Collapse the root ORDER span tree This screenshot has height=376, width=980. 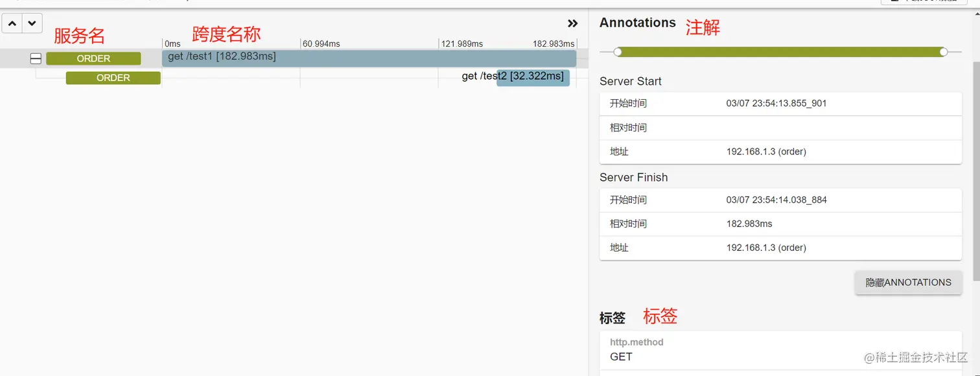[x=36, y=59]
